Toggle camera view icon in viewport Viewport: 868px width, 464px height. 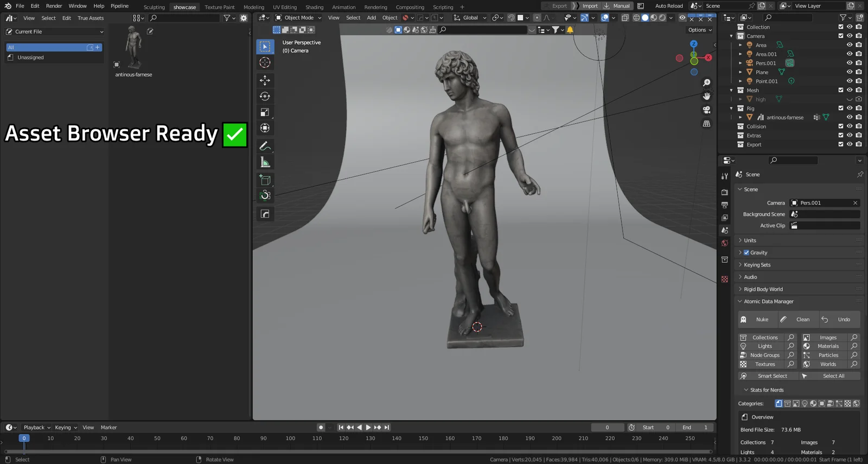pos(706,110)
